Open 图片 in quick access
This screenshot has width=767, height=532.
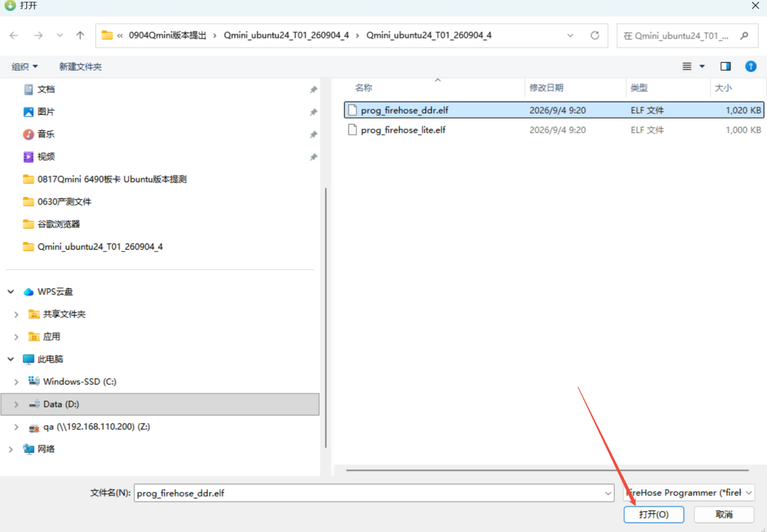46,112
